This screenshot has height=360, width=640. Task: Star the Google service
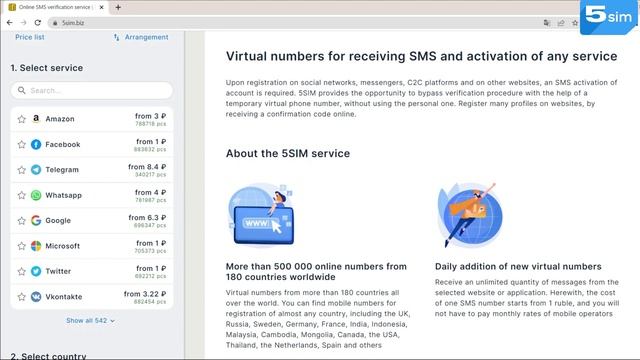(22, 221)
